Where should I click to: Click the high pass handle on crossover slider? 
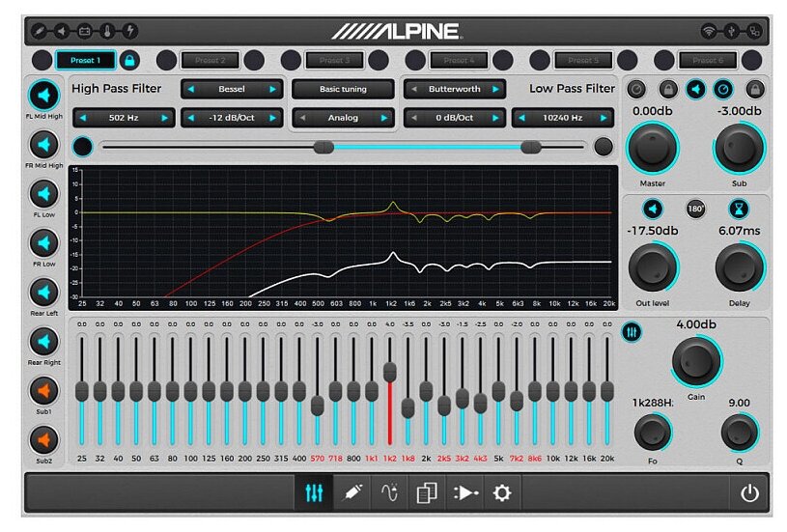point(323,147)
